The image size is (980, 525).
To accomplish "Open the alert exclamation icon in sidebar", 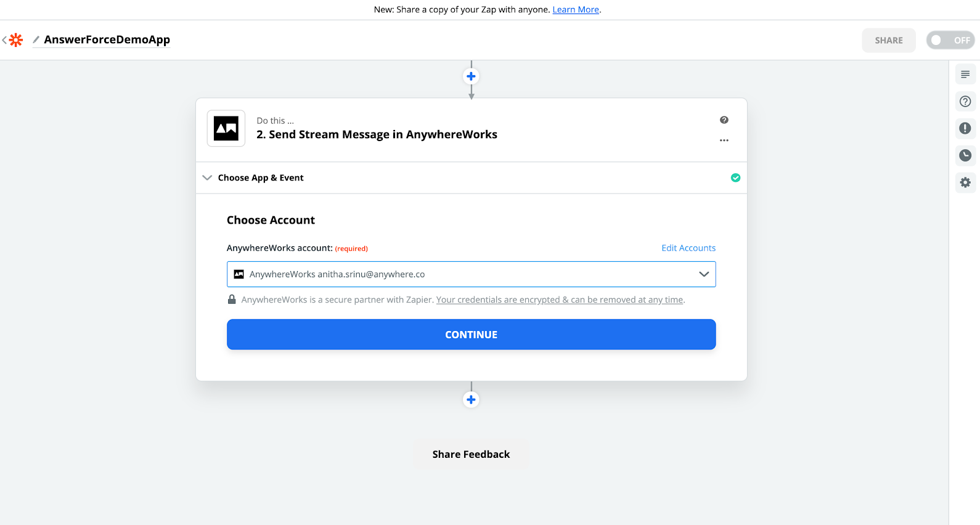I will [965, 128].
